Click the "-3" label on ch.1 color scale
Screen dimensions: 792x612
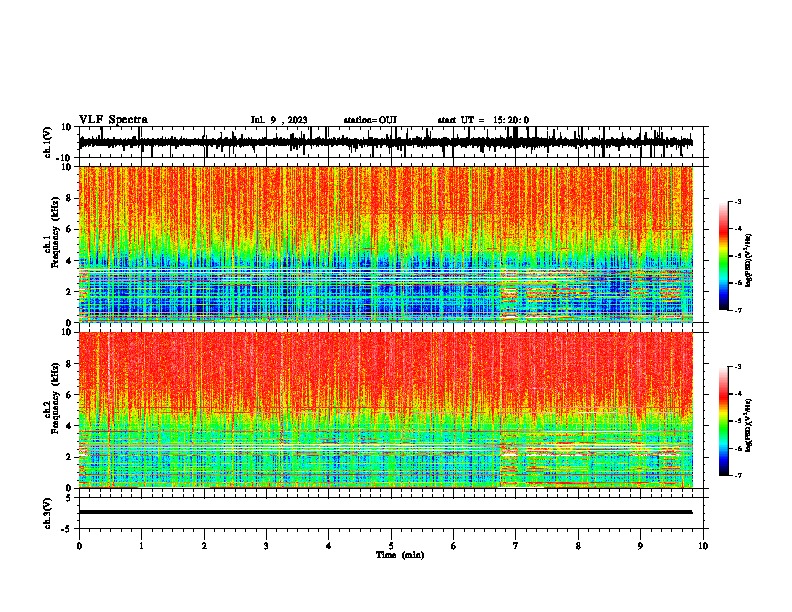pyautogui.click(x=737, y=202)
